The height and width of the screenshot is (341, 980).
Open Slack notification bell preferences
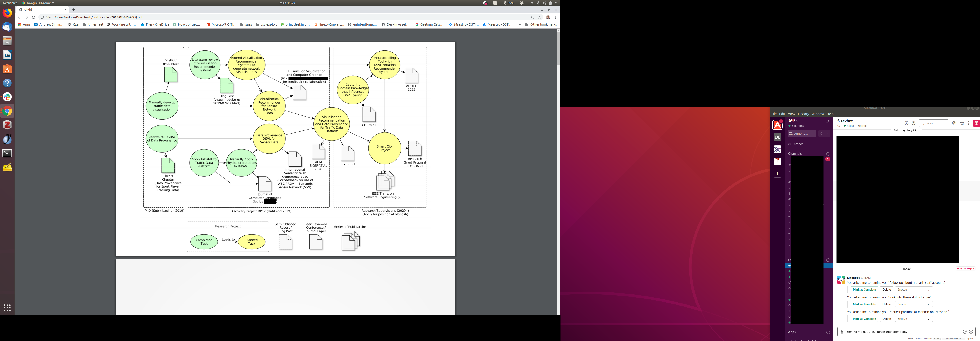827,121
